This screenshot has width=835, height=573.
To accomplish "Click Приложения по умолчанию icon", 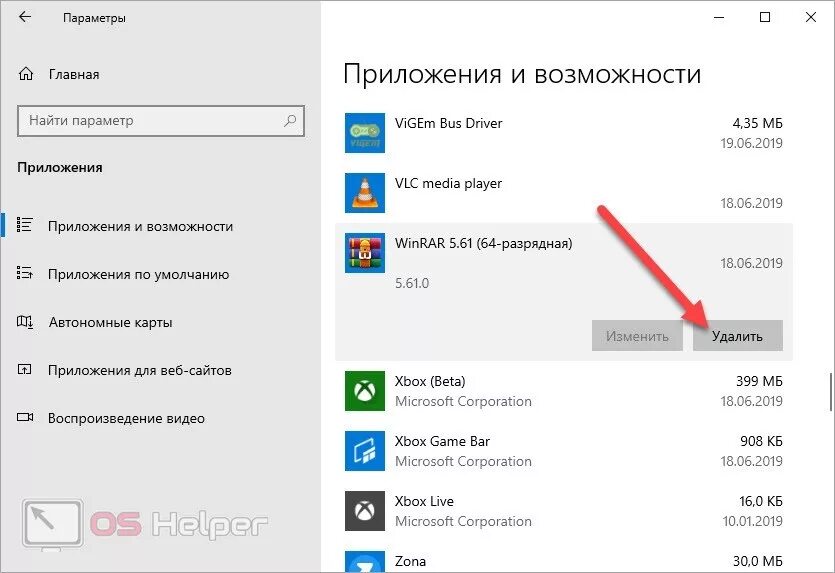I will pos(24,273).
